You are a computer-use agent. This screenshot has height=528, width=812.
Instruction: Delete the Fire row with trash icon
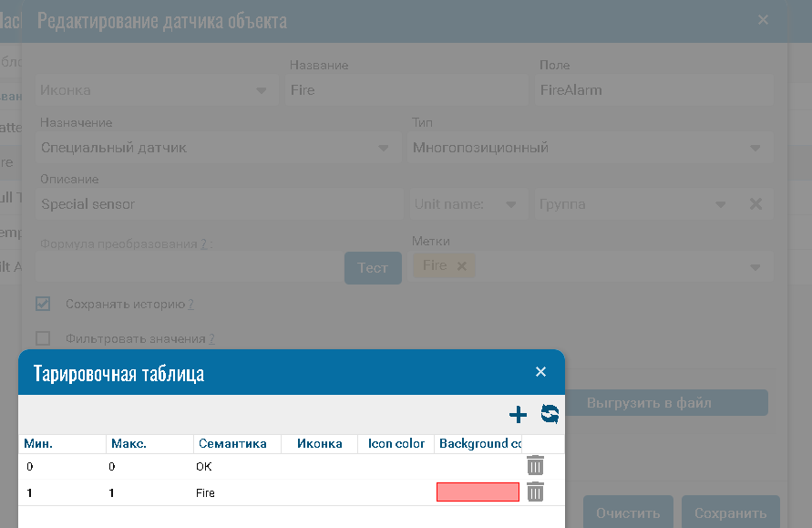click(x=536, y=492)
